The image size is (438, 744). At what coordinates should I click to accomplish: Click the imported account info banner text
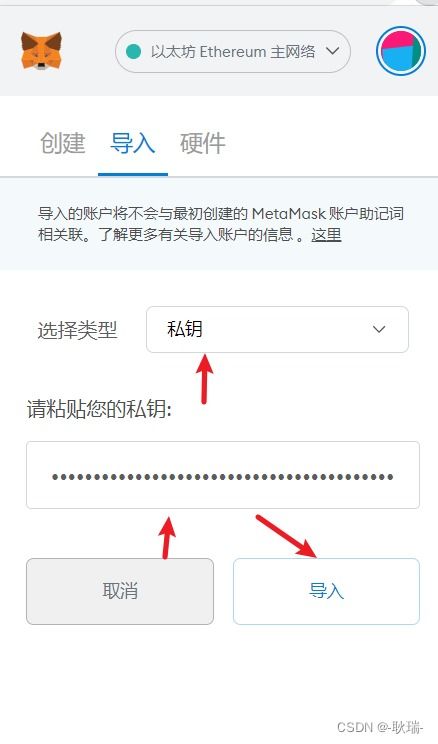click(221, 224)
